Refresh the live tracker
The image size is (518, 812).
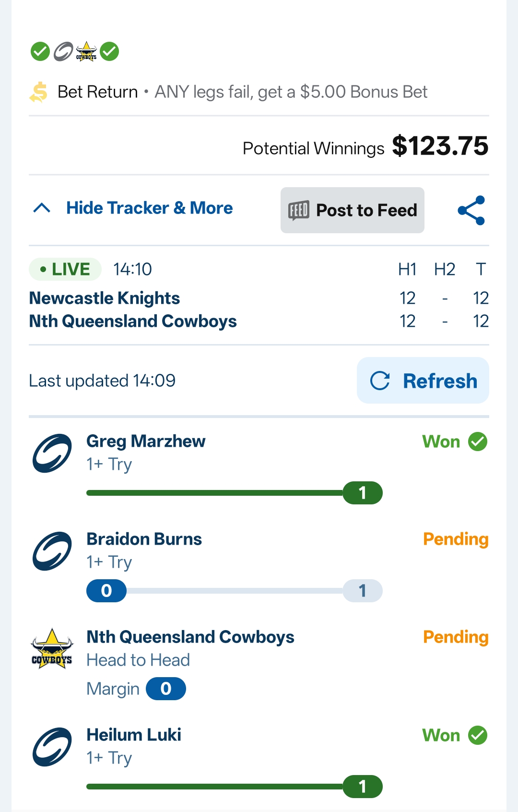pyautogui.click(x=423, y=381)
